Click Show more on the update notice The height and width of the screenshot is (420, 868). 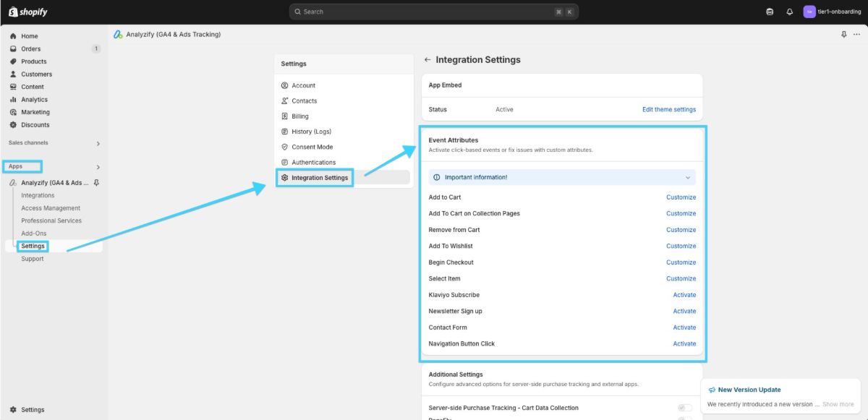[x=838, y=404]
